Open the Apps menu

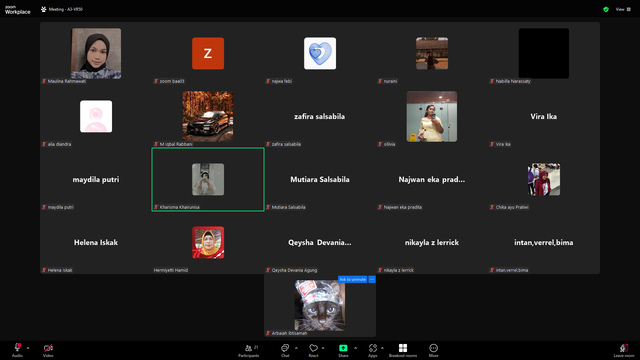point(373,350)
